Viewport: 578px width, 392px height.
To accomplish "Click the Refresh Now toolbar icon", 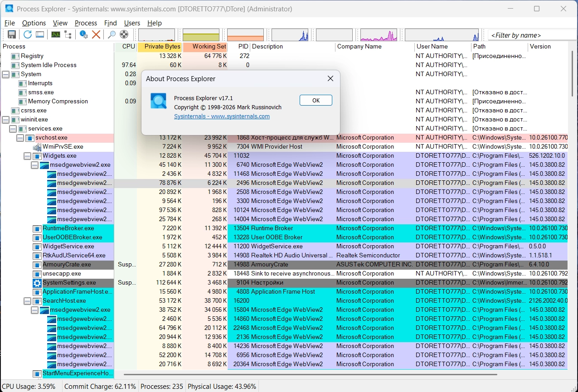I will click(x=28, y=34).
